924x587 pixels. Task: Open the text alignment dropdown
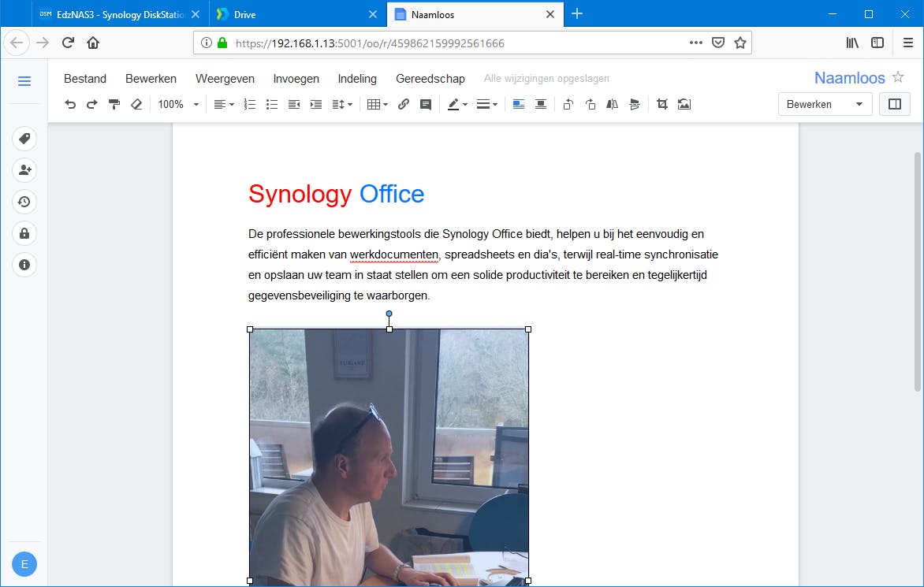click(224, 104)
